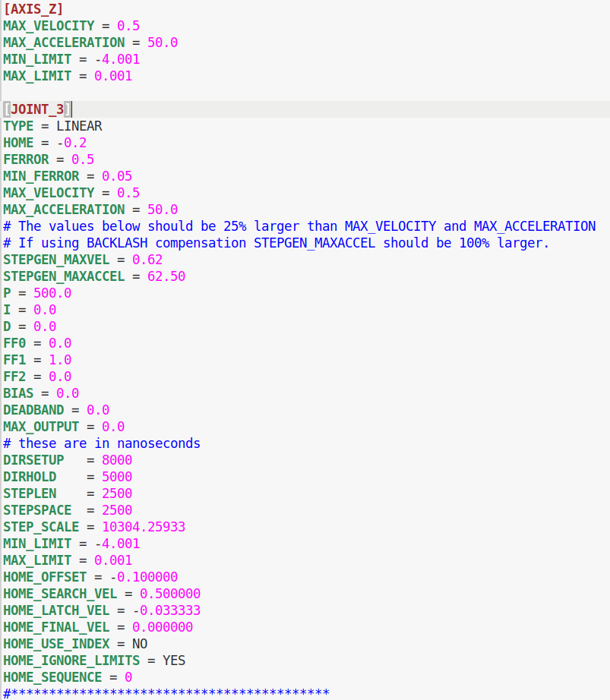Click the FF1 value 1.0
Viewport: 610px width, 700px height.
(60, 360)
